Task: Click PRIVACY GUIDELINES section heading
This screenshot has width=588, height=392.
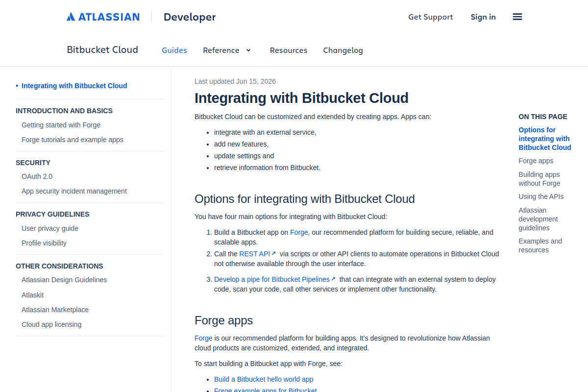Action: (x=52, y=214)
